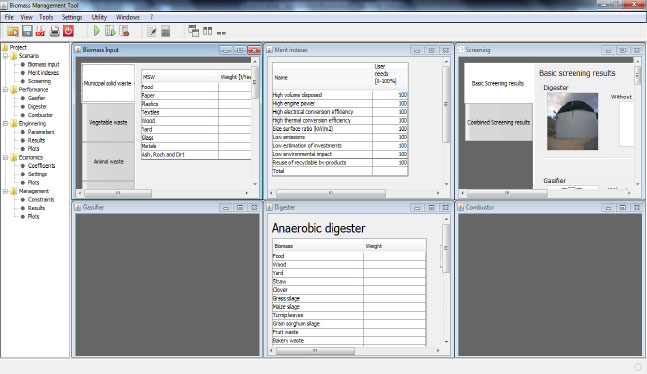Export to PDF using the red PDF icon
This screenshot has height=374, width=647.
click(x=40, y=31)
